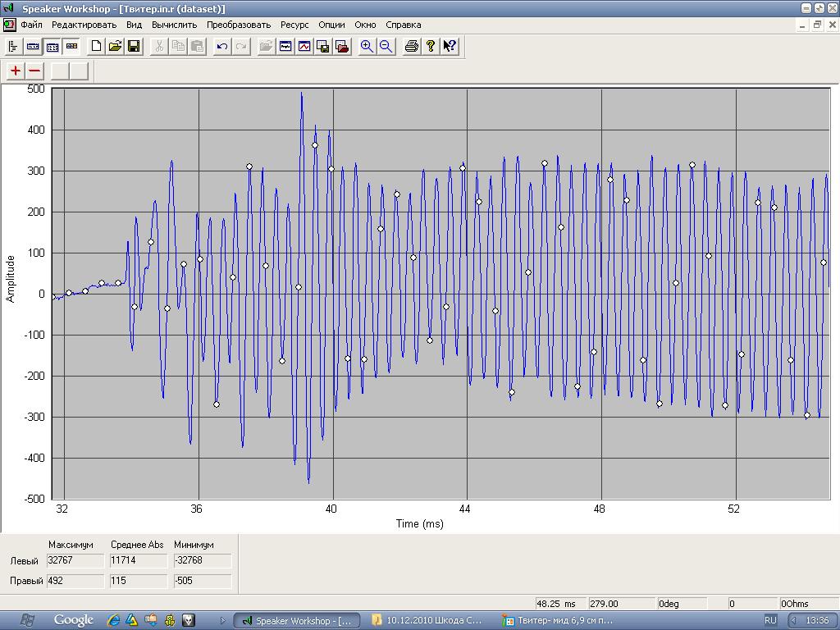840x630 pixels.
Task: Click the Undo arrow icon
Action: pos(221,47)
